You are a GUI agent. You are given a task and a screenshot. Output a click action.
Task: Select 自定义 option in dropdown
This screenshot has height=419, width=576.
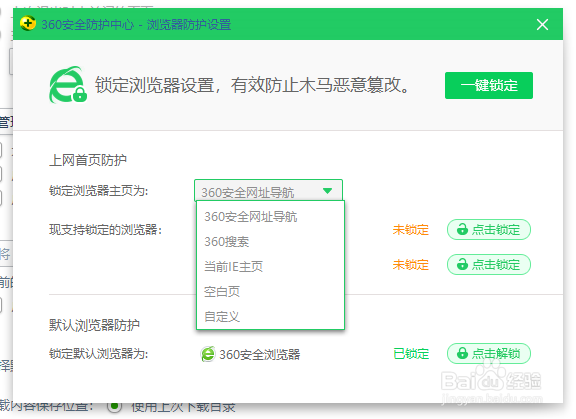(x=270, y=316)
